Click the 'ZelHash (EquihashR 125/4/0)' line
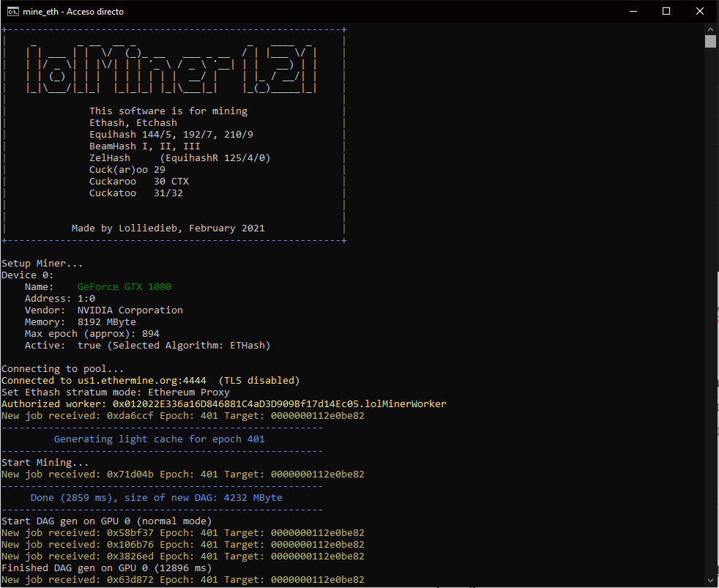 tap(180, 157)
